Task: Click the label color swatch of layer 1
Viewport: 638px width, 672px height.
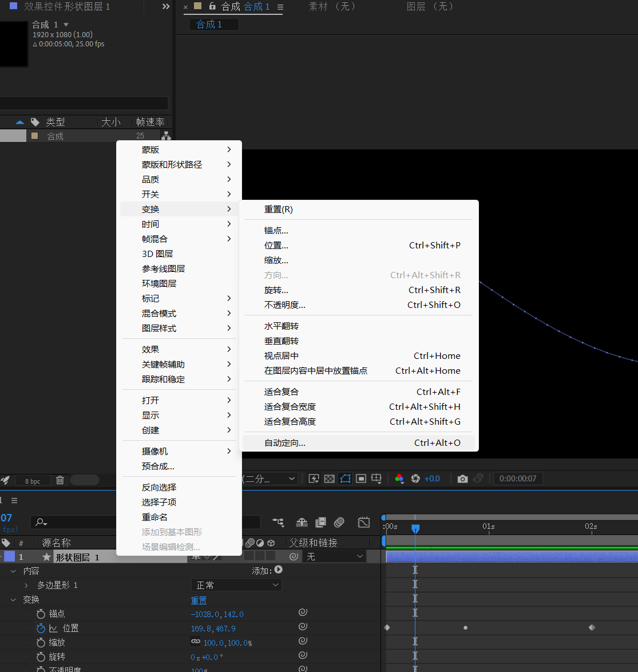Action: tap(9, 556)
